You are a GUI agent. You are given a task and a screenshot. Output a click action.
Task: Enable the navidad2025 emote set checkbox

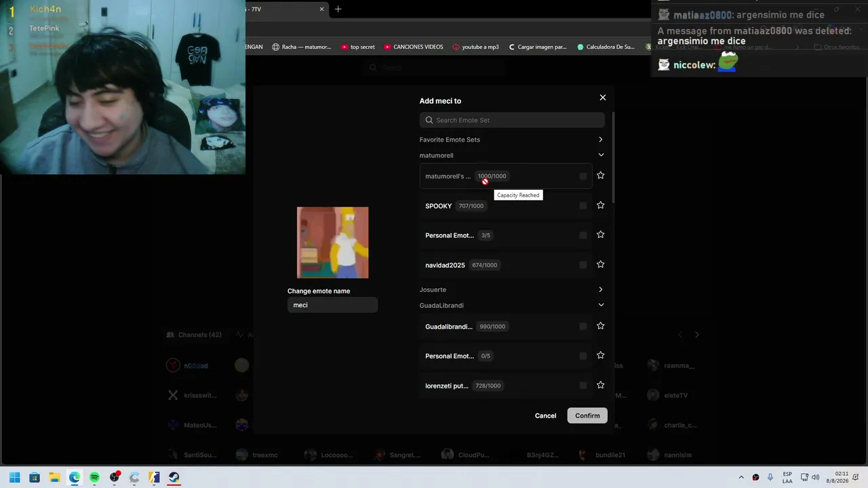pos(583,265)
